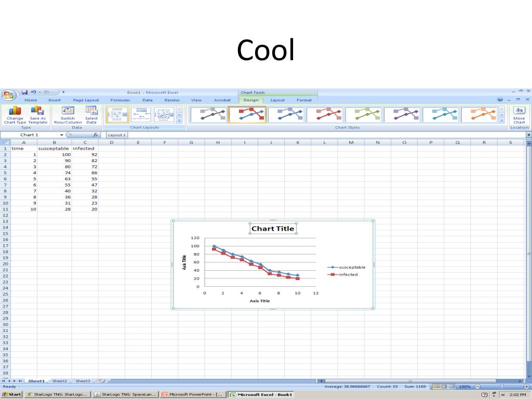Insert a new worksheet tab
Screen dimensions: 532x399
coord(101,381)
